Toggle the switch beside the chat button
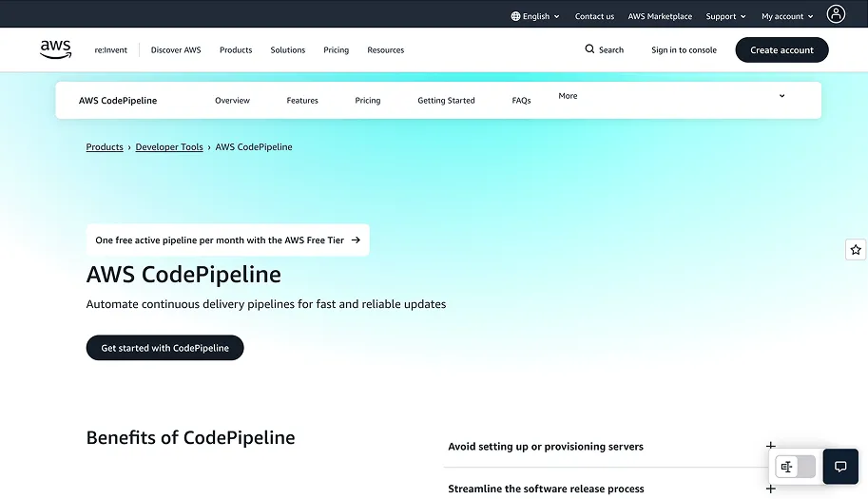This screenshot has height=499, width=868. (796, 467)
